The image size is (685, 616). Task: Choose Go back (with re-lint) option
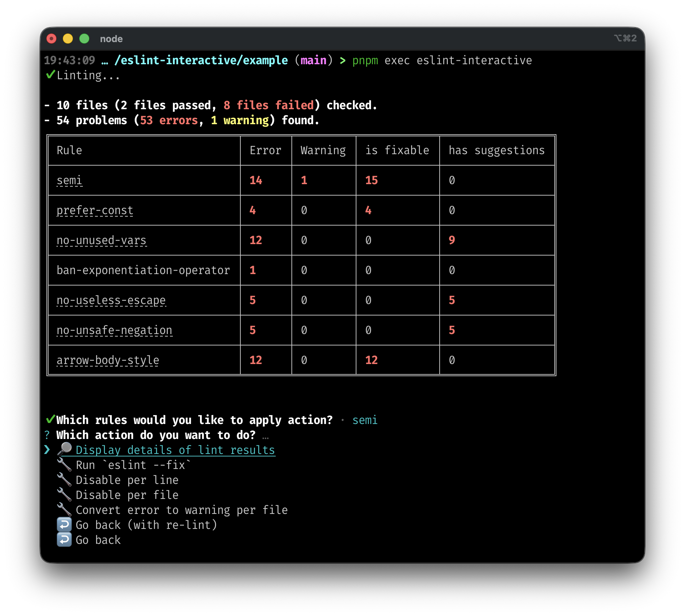pos(146,525)
